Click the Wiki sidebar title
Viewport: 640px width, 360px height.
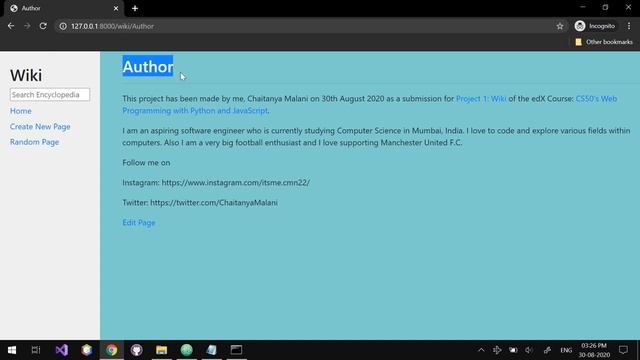[x=26, y=75]
